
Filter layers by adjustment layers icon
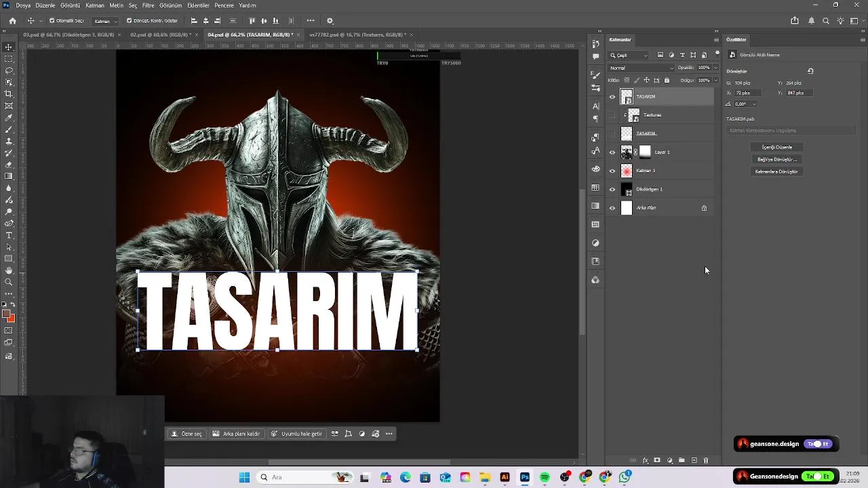(x=671, y=55)
